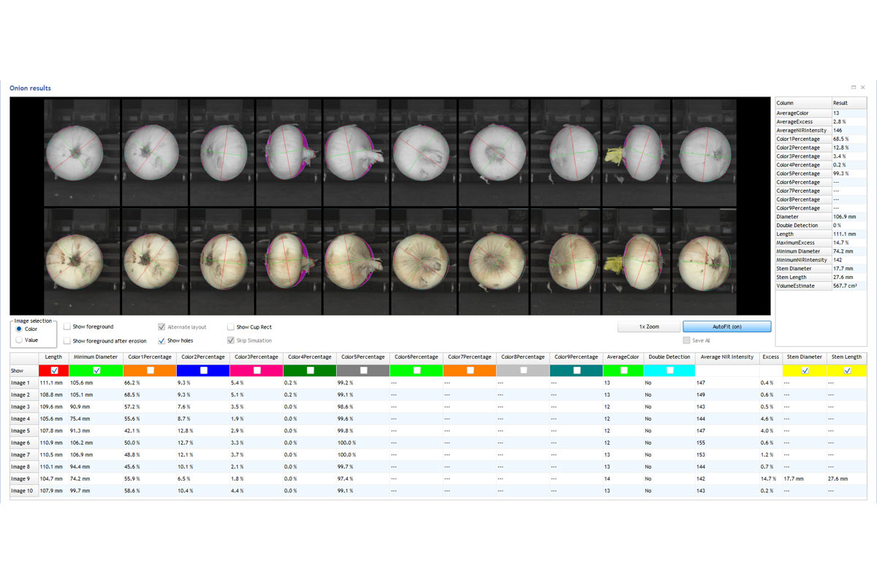Click the top-row onion thumbnail with yellow stem
Screen dimensions: 877x588
(635, 152)
